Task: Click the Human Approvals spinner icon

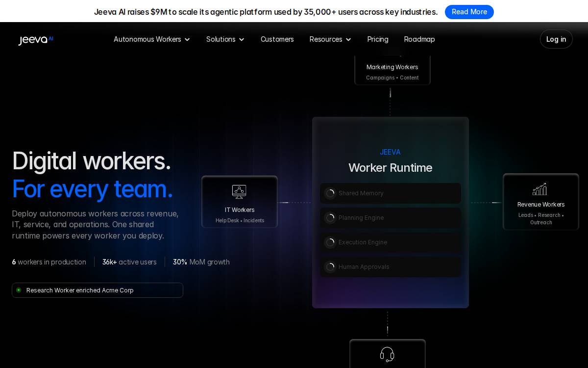Action: (330, 267)
